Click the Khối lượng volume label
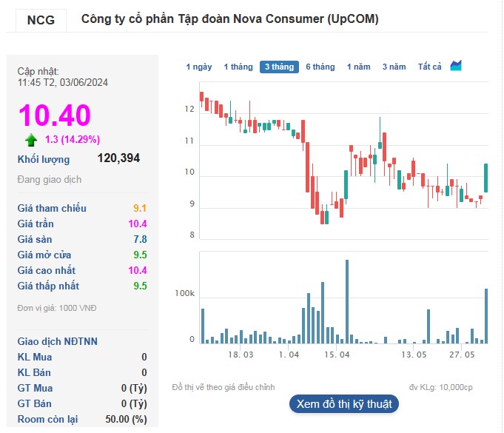Viewport: 504px width, 433px height. (x=44, y=159)
